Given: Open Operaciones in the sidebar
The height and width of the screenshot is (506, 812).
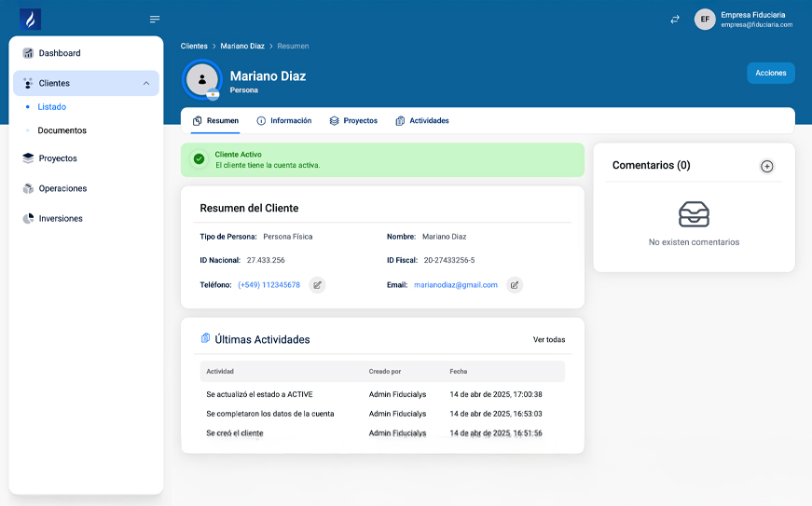Looking at the screenshot, I should (62, 188).
